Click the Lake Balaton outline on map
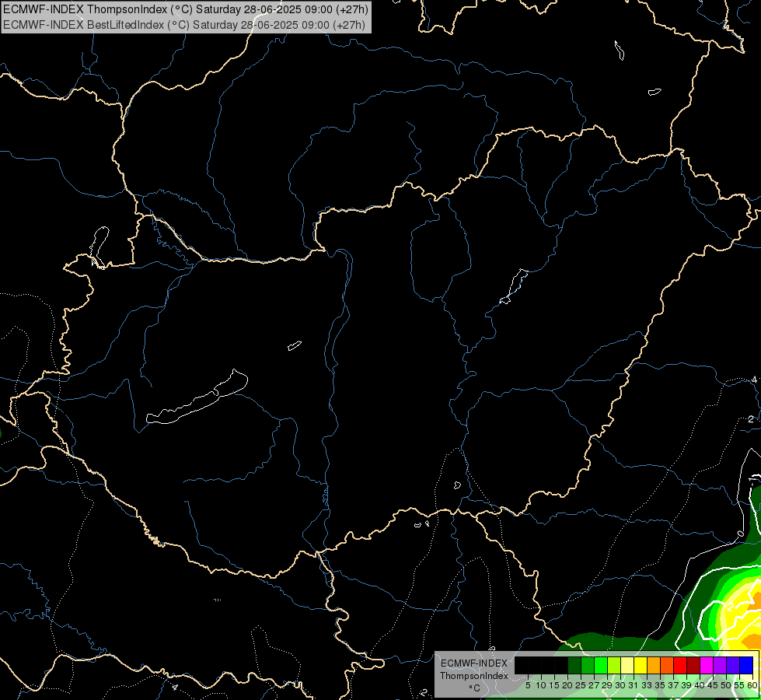This screenshot has height=700, width=761. point(197,398)
